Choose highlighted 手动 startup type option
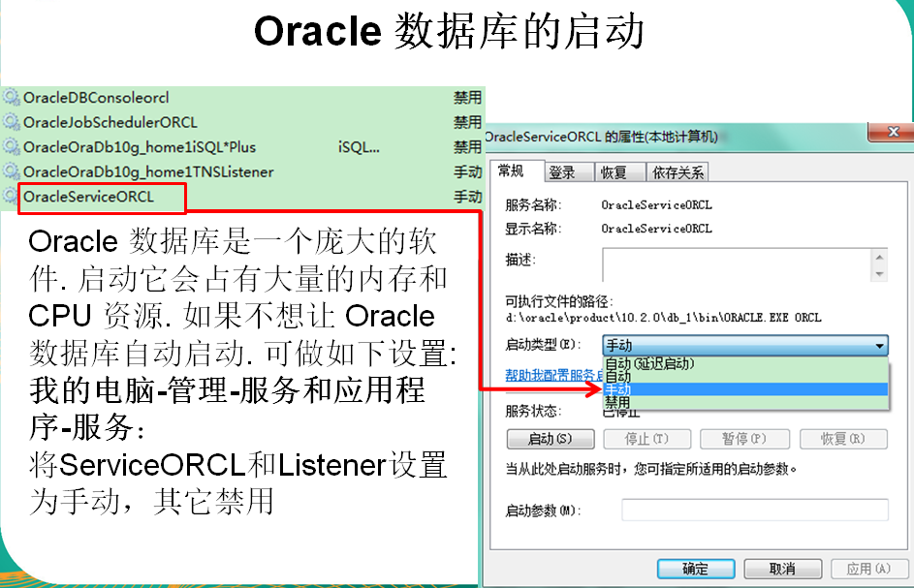 tap(745, 389)
